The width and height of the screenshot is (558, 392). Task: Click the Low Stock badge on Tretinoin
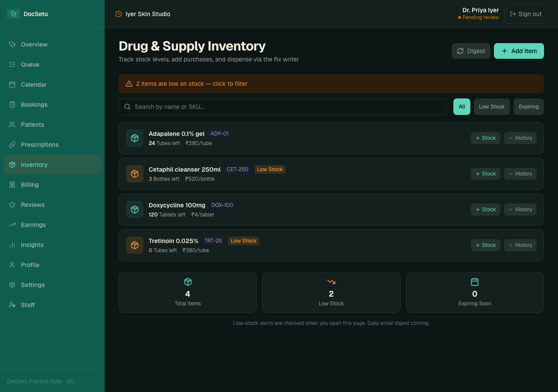click(x=244, y=241)
